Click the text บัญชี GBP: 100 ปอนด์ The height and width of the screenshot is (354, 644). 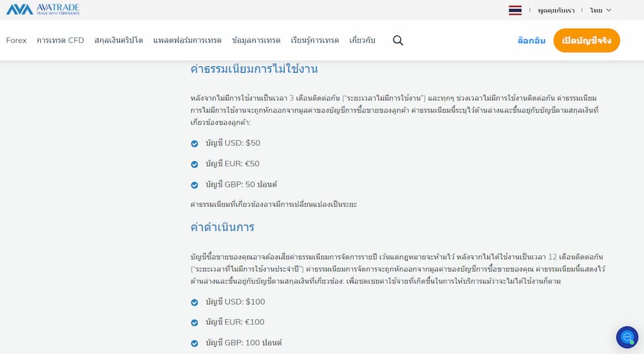244,342
